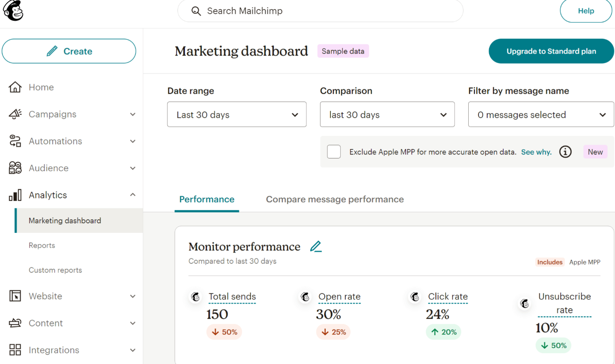This screenshot has width=615, height=364.
Task: Click the pencil icon in Create button
Action: (x=52, y=51)
